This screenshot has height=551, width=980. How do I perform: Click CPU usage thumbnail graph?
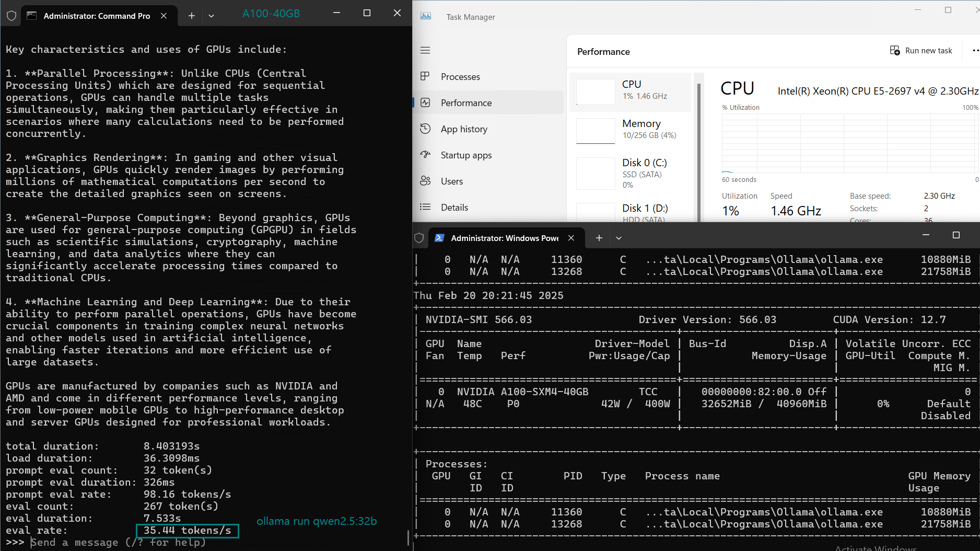point(595,91)
